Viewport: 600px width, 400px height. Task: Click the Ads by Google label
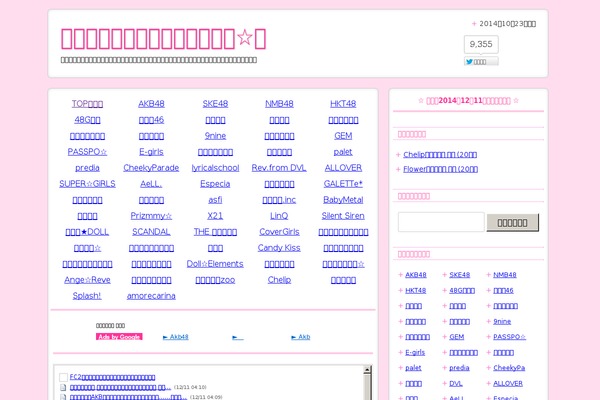tap(119, 337)
